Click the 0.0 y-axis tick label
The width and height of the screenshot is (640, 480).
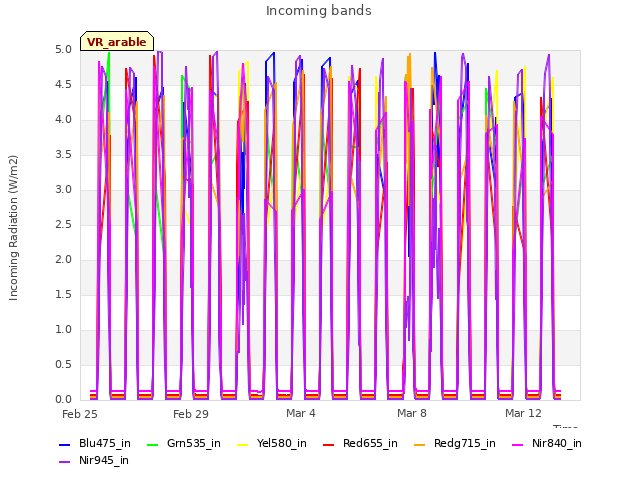pyautogui.click(x=63, y=400)
